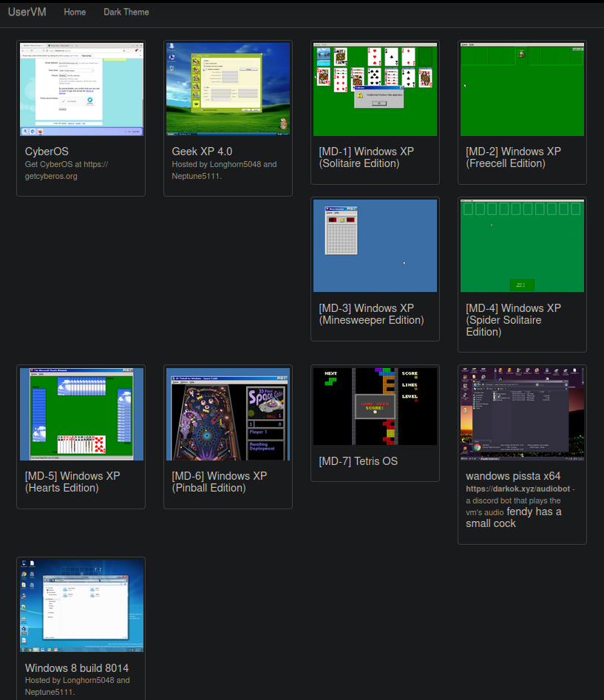Open the Minesweeper Edition VM preview
This screenshot has width=604, height=700.
pos(375,245)
